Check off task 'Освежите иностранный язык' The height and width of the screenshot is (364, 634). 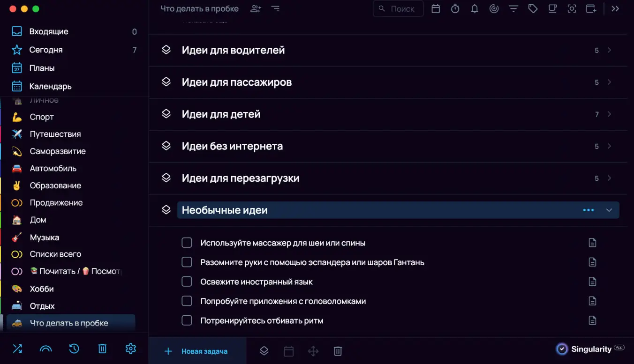187,282
